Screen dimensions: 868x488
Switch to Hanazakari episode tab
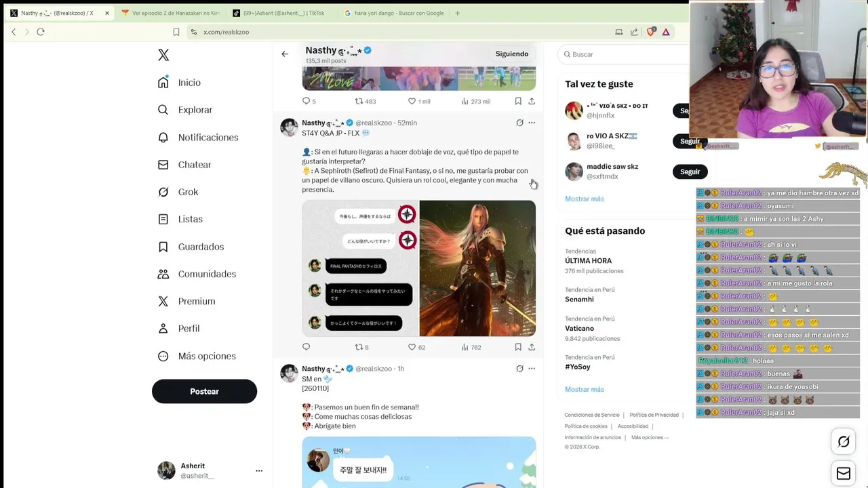point(170,13)
